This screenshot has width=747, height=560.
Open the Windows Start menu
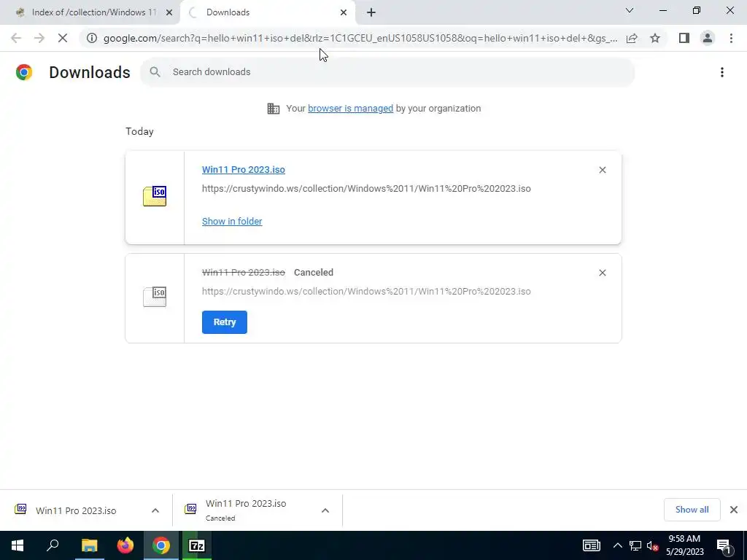point(18,545)
